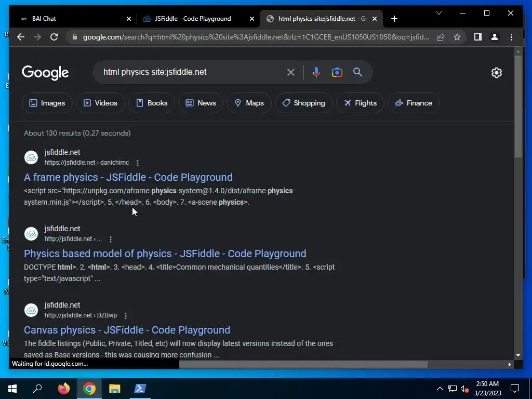Click https://jsfiddle.net › danichimc URL text
The width and height of the screenshot is (532, 399).
[87, 163]
